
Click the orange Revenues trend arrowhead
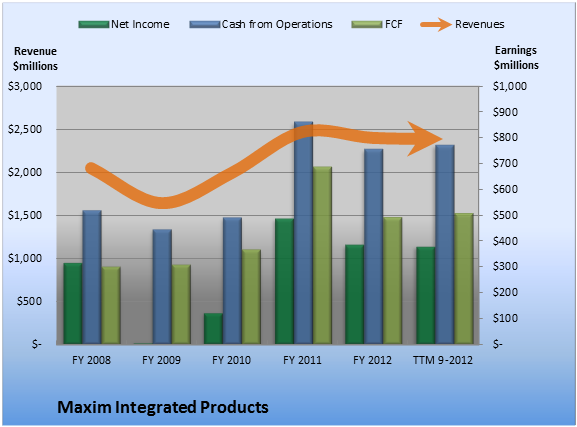[425, 139]
